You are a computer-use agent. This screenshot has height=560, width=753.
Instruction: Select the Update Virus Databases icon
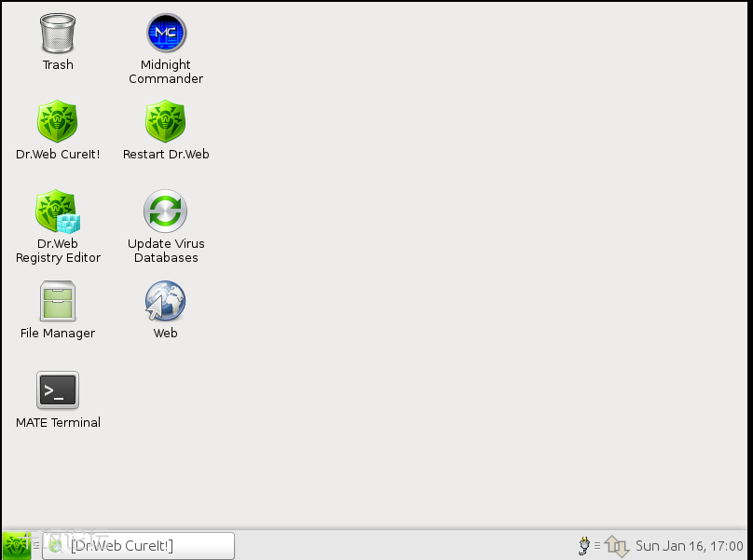(x=166, y=212)
